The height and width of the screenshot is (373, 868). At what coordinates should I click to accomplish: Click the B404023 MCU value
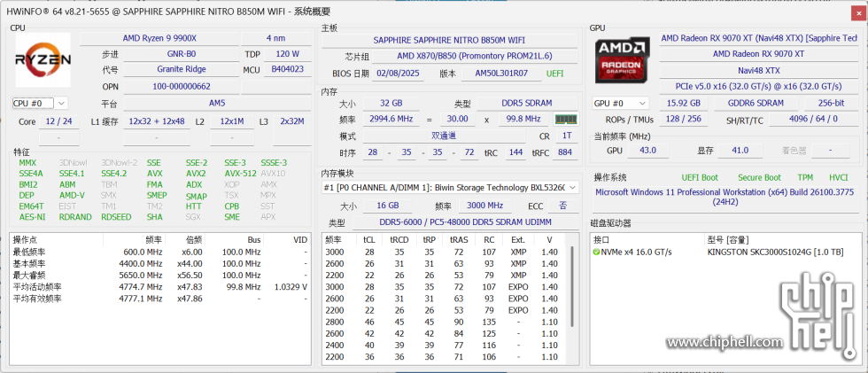click(287, 69)
